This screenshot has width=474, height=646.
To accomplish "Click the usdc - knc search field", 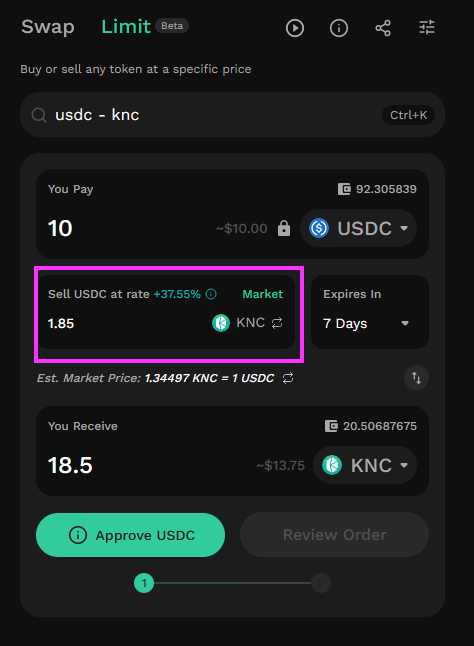I will (x=232, y=115).
